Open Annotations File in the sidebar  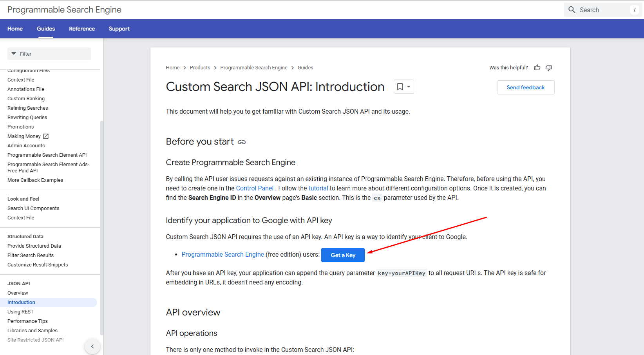point(26,89)
